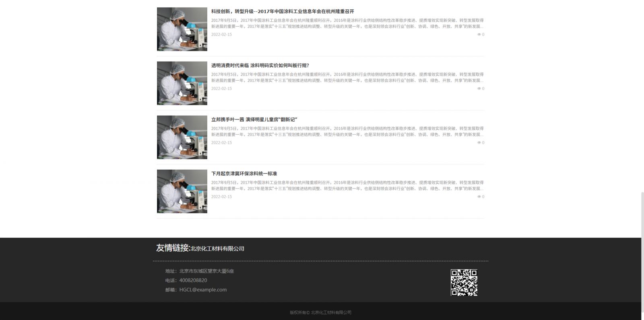Viewport: 644px width, 320px height.
Task: Click the summary text of 下月起京津冀 article
Action: [347, 185]
